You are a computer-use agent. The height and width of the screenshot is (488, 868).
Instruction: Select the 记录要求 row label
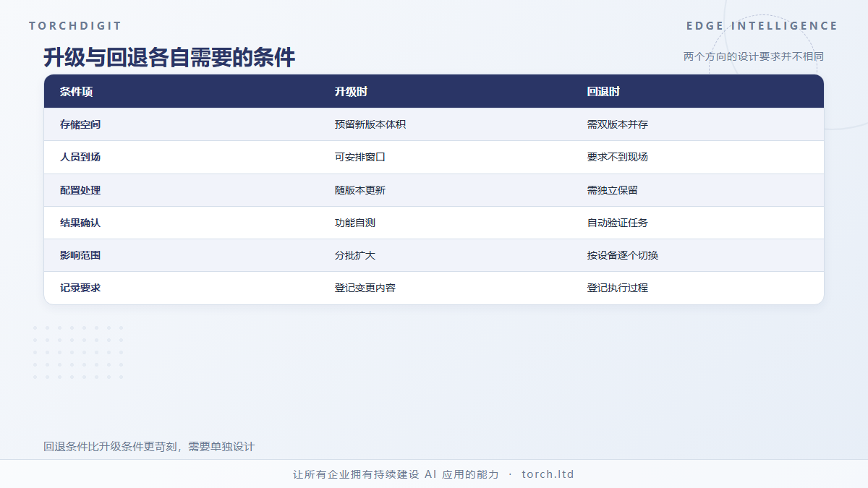coord(80,288)
